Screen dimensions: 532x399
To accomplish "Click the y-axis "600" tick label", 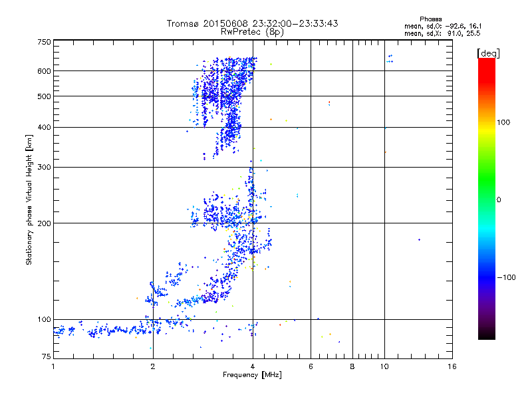I will (44, 71).
